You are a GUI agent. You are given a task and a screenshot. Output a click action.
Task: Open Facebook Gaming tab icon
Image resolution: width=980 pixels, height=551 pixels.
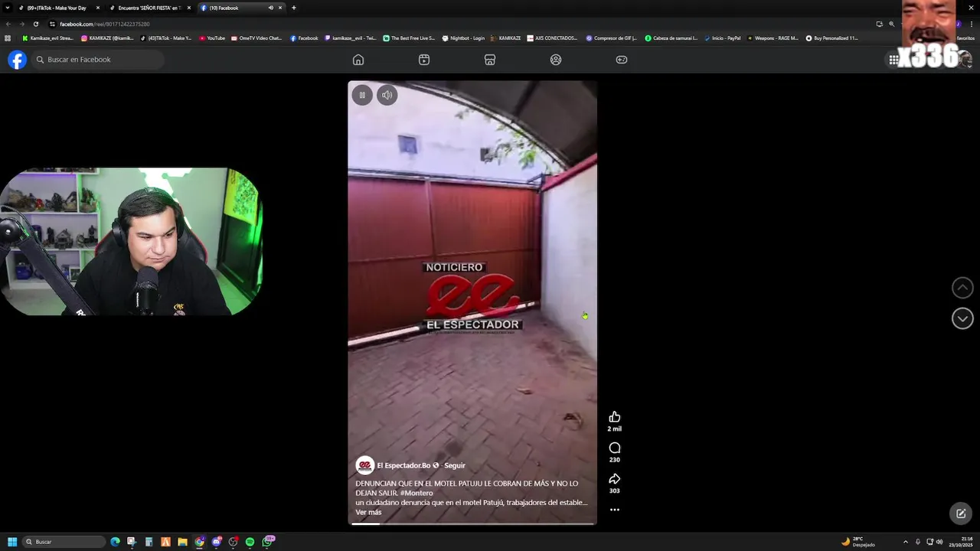click(622, 60)
